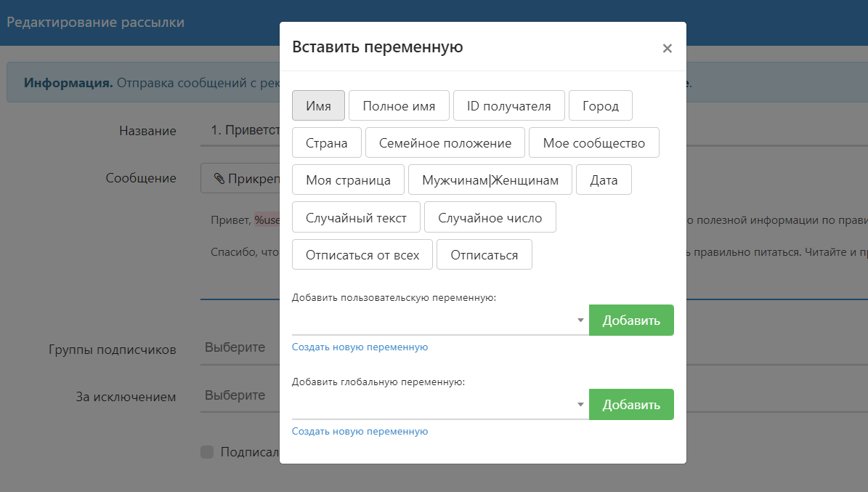The width and height of the screenshot is (868, 492).
Task: Click the ID получателя variable button
Action: point(508,105)
